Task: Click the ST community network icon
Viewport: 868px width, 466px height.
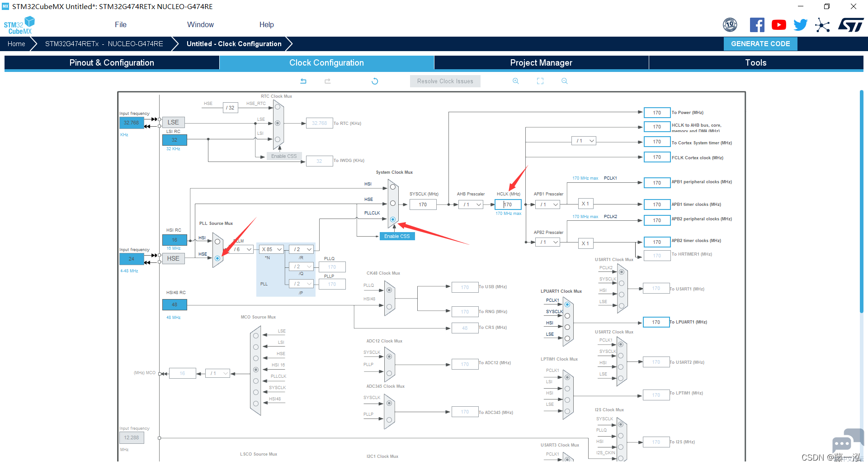Action: [x=822, y=25]
